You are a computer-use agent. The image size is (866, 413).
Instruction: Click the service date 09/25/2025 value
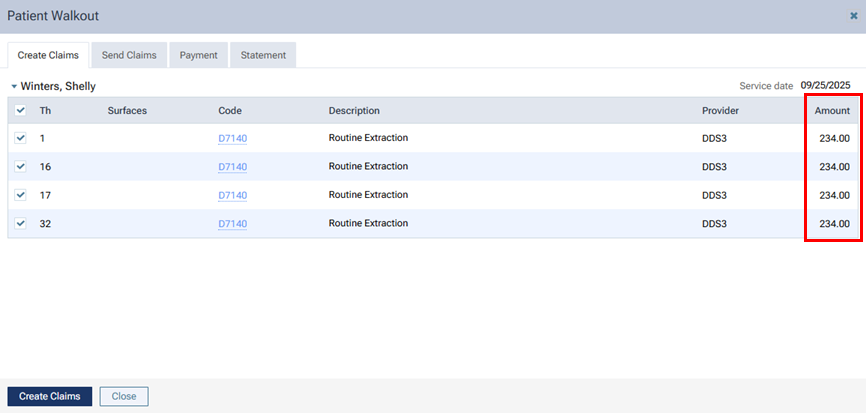(825, 86)
